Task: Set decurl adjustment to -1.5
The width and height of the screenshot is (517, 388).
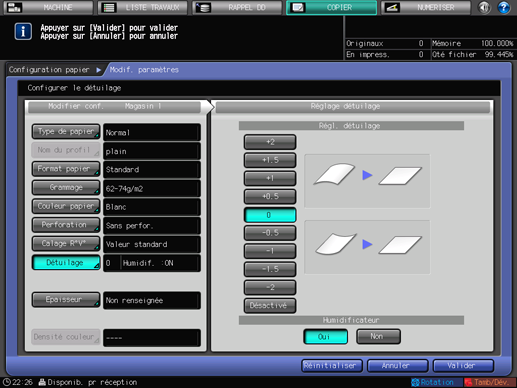Action: tap(270, 269)
